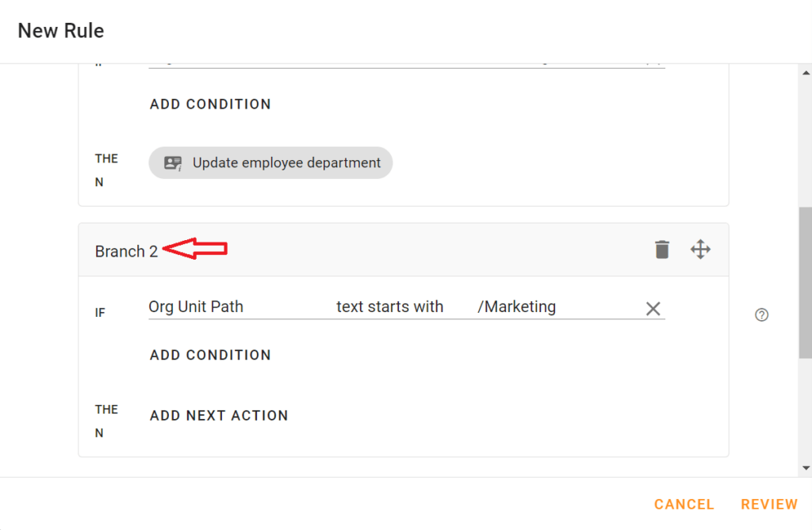This screenshot has height=530, width=812.
Task: Click the Update employee department action chip icon
Action: click(270, 162)
